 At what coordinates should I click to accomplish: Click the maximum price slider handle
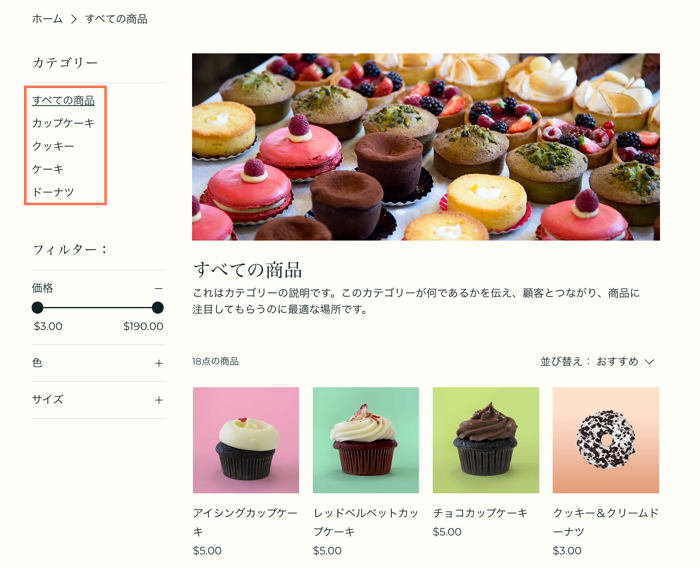click(157, 308)
